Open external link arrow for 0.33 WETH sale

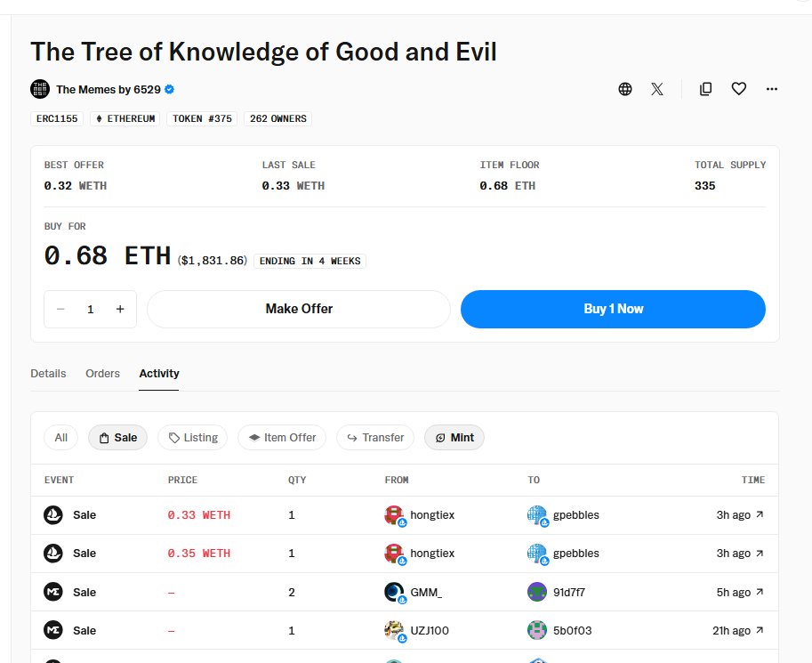pyautogui.click(x=760, y=514)
